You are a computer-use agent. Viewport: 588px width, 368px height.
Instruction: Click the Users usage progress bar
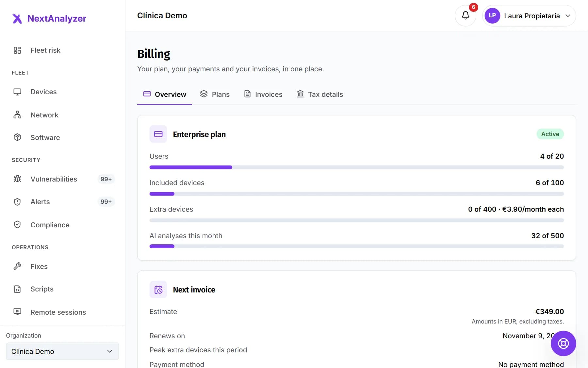(357, 167)
